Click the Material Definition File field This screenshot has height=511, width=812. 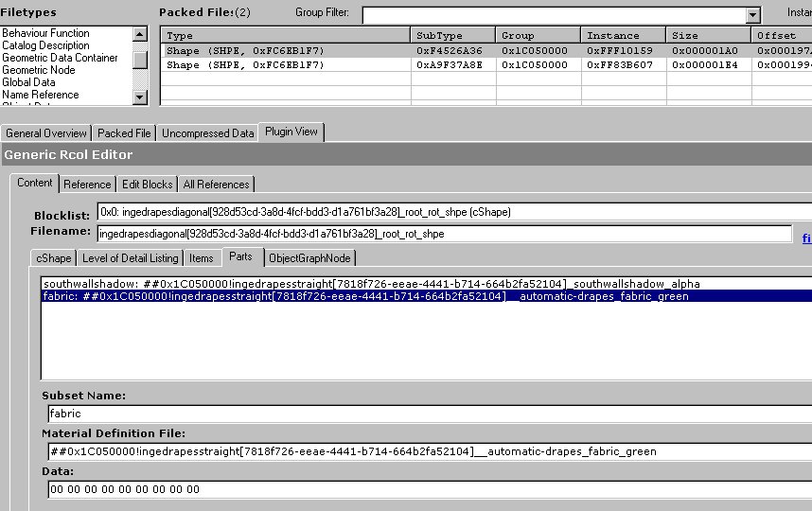pyautogui.click(x=426, y=451)
